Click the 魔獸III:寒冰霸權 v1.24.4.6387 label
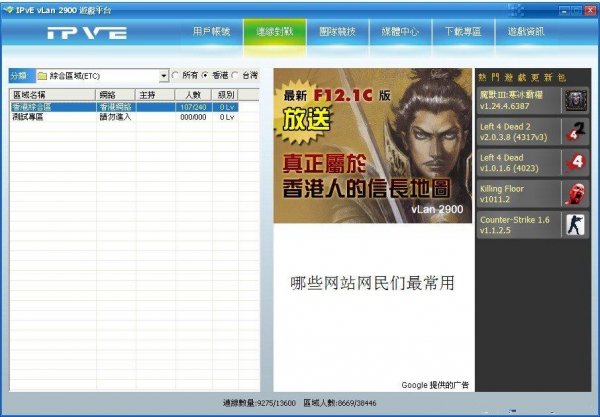600x417 pixels. point(511,100)
